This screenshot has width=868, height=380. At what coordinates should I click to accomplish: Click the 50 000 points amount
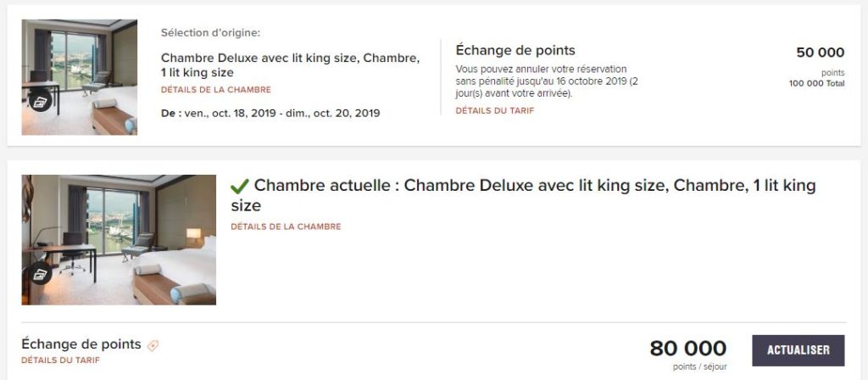[x=820, y=53]
